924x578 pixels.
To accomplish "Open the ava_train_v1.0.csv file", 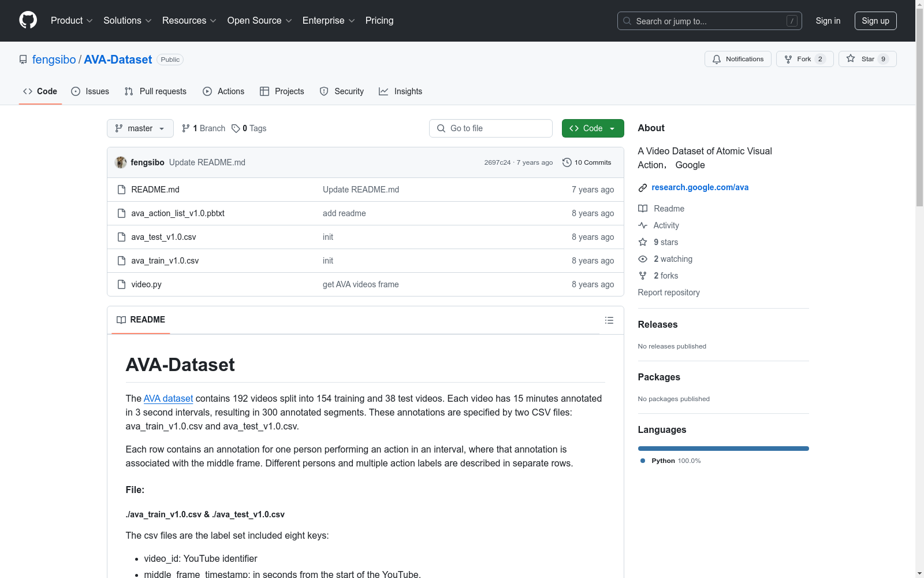I will 165,261.
